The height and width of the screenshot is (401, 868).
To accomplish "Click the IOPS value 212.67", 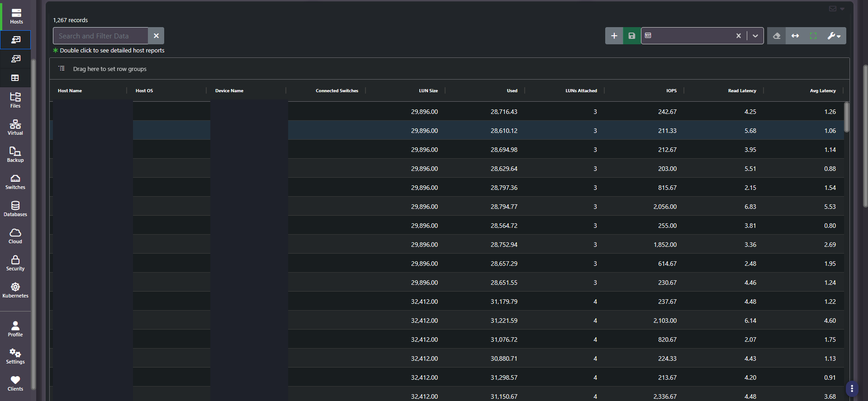I will click(667, 150).
